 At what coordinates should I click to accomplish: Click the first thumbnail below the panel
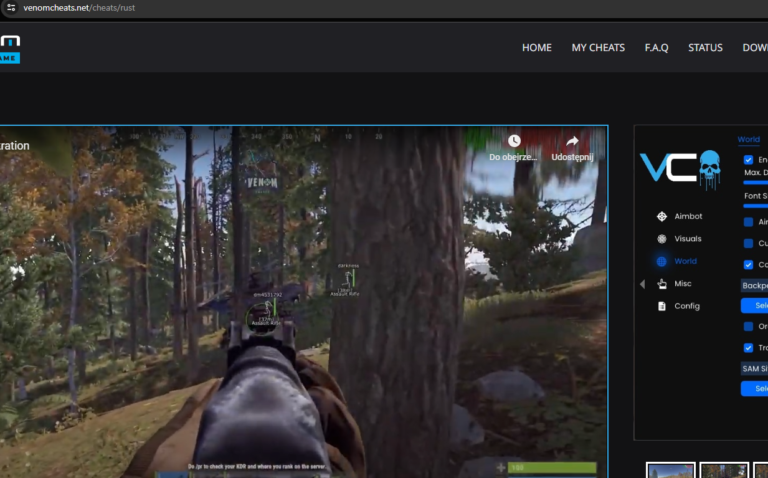click(670, 470)
